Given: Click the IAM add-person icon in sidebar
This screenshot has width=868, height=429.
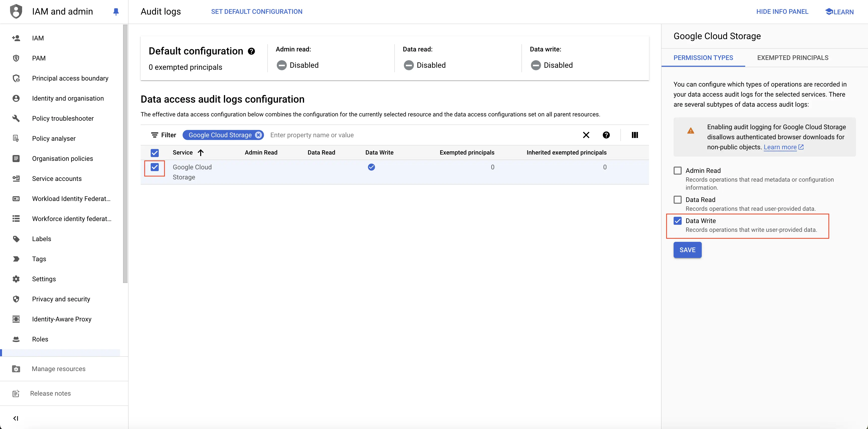Looking at the screenshot, I should point(16,38).
